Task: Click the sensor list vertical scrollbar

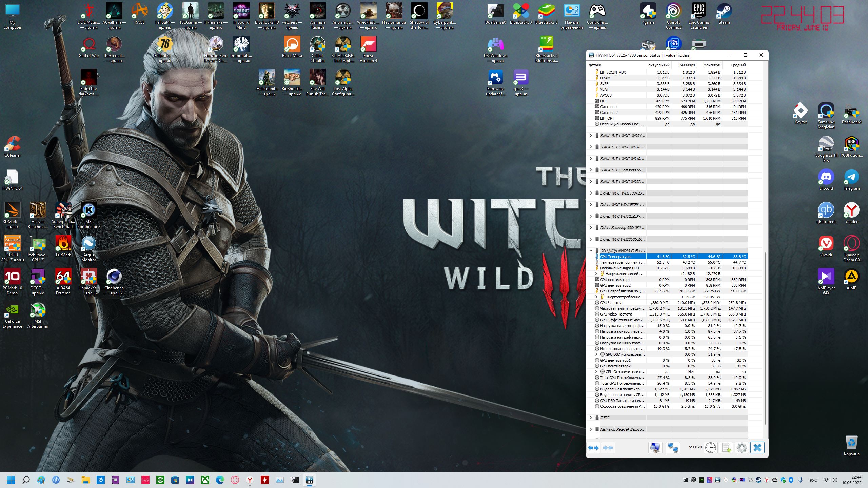Action: 765,339
